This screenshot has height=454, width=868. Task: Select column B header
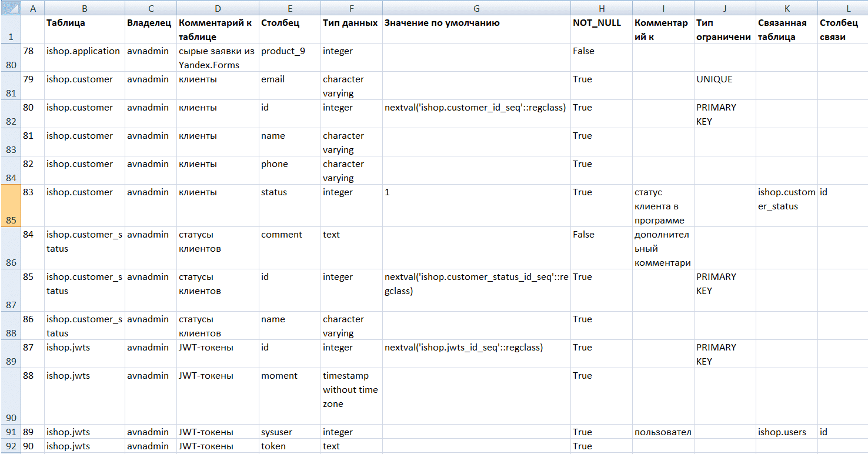pyautogui.click(x=85, y=8)
